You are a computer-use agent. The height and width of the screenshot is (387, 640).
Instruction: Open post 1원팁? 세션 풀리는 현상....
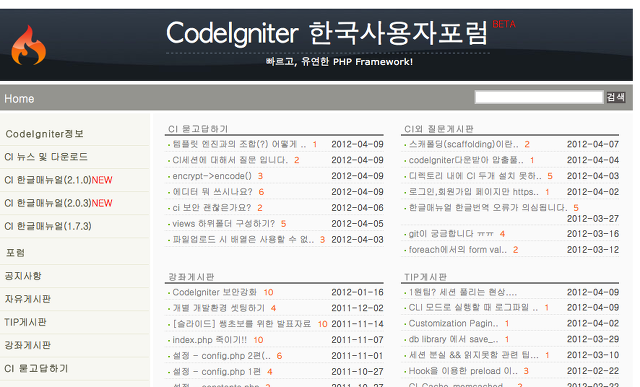(462, 292)
